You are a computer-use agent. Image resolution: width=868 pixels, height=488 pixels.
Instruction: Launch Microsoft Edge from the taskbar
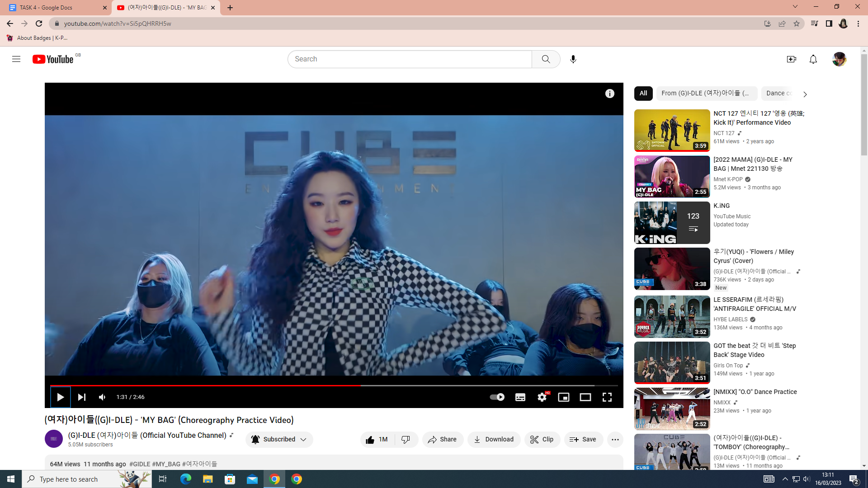click(185, 479)
